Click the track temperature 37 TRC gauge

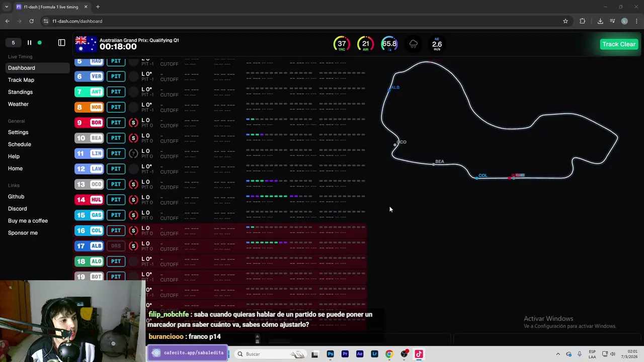342,44
